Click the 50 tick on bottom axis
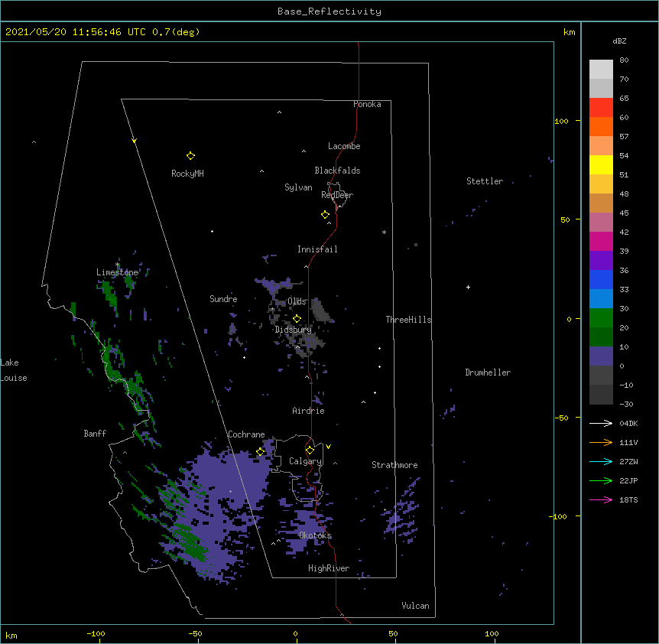Image resolution: width=659 pixels, height=644 pixels. click(393, 633)
